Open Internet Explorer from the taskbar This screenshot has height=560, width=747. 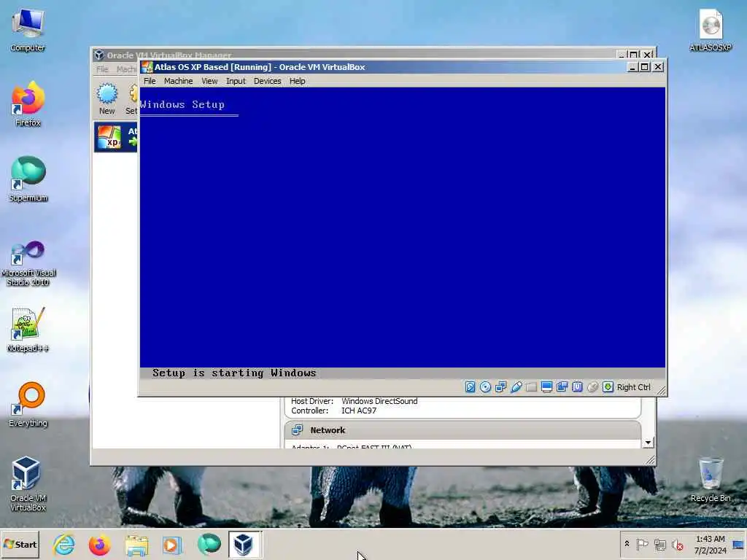coord(64,544)
